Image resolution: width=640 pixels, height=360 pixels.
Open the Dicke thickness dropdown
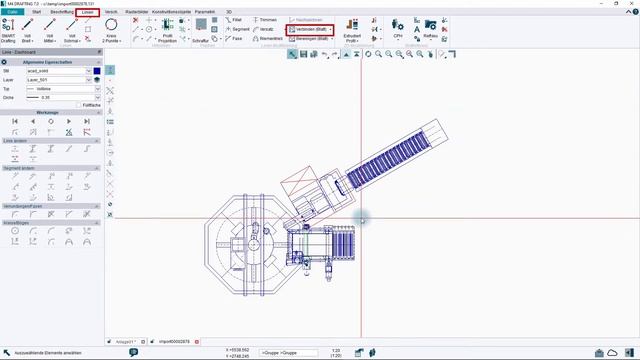coord(98,98)
